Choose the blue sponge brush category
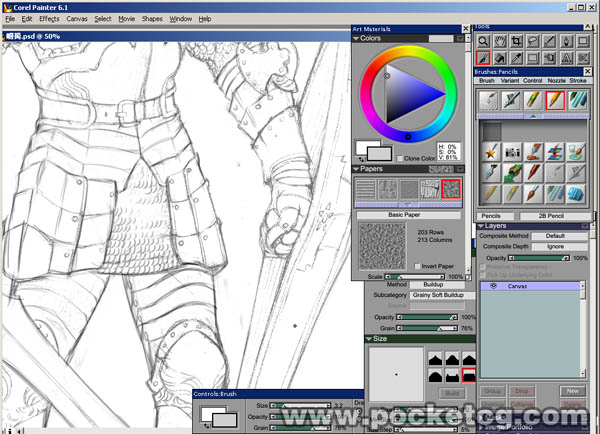600x434 pixels. [x=576, y=193]
